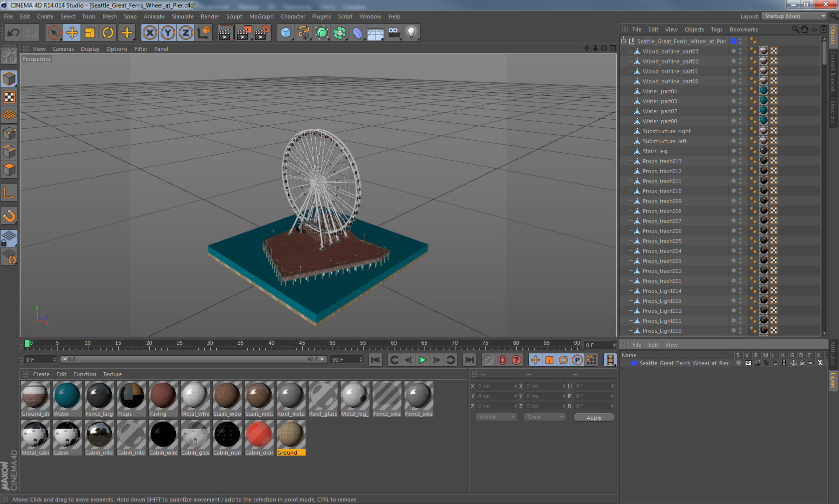Select the Texture mode icon
Image resolution: width=839 pixels, height=504 pixels.
[x=9, y=97]
